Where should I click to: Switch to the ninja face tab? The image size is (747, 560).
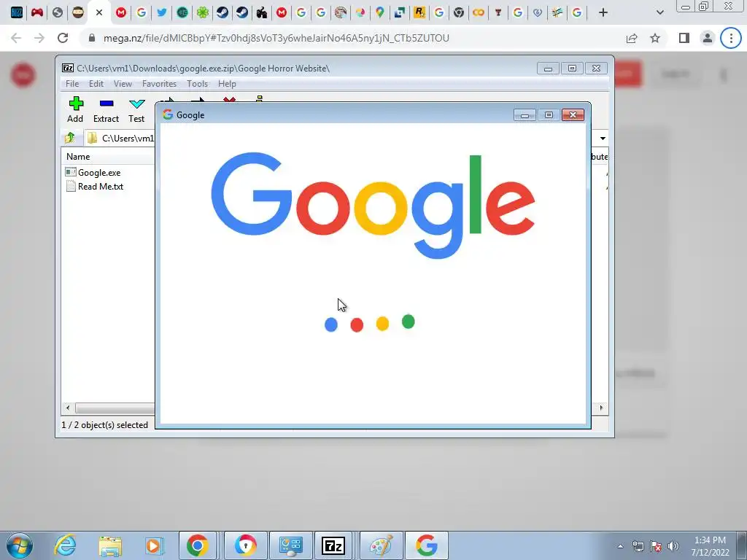click(x=77, y=12)
